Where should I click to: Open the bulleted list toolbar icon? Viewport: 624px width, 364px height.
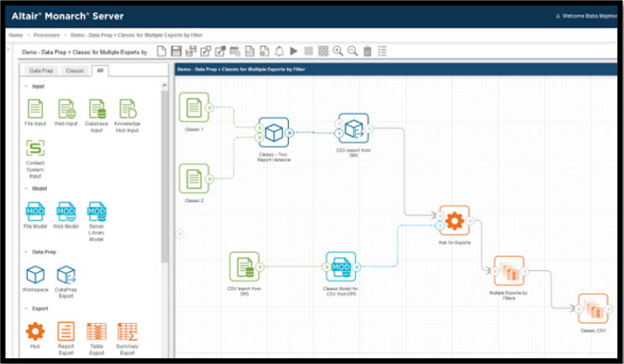pos(382,51)
